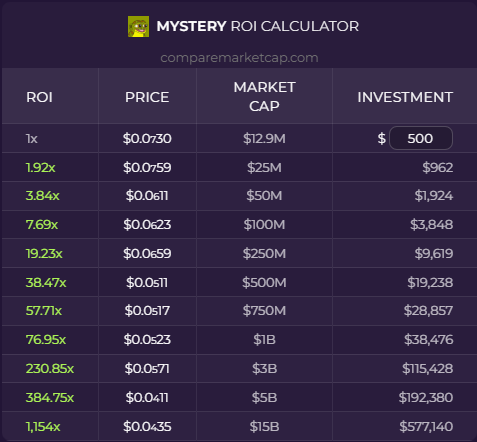The height and width of the screenshot is (442, 477).
Task: Click the price in the $15B row
Action: [147, 427]
